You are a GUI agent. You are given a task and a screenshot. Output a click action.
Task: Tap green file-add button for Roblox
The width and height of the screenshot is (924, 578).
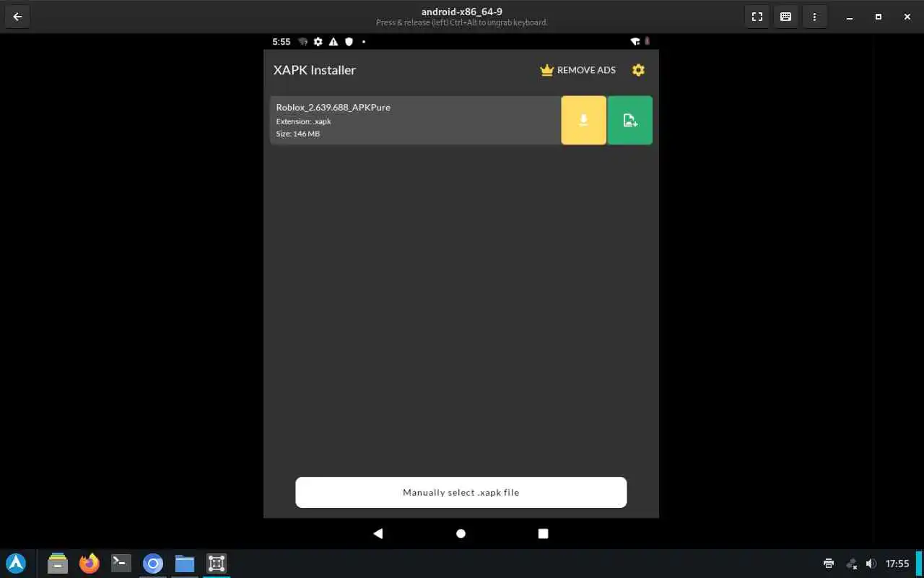[630, 120]
